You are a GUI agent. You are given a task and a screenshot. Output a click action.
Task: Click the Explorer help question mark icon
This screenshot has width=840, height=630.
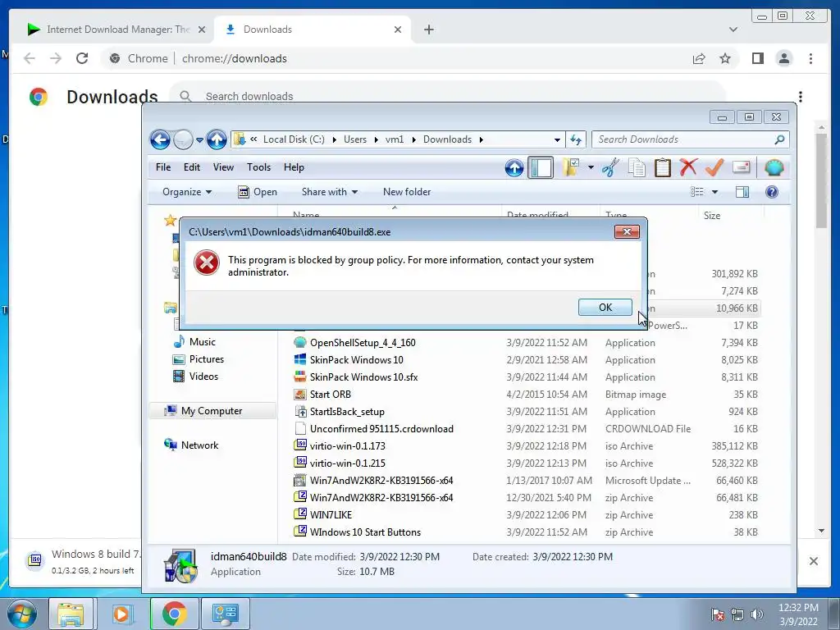(x=772, y=192)
